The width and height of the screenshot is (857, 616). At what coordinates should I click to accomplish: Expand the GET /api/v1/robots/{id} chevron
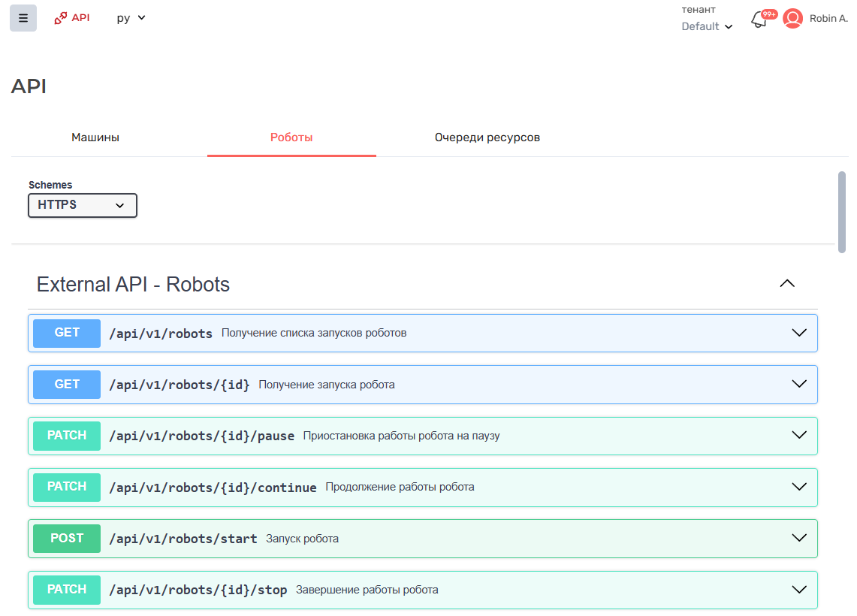(x=799, y=384)
